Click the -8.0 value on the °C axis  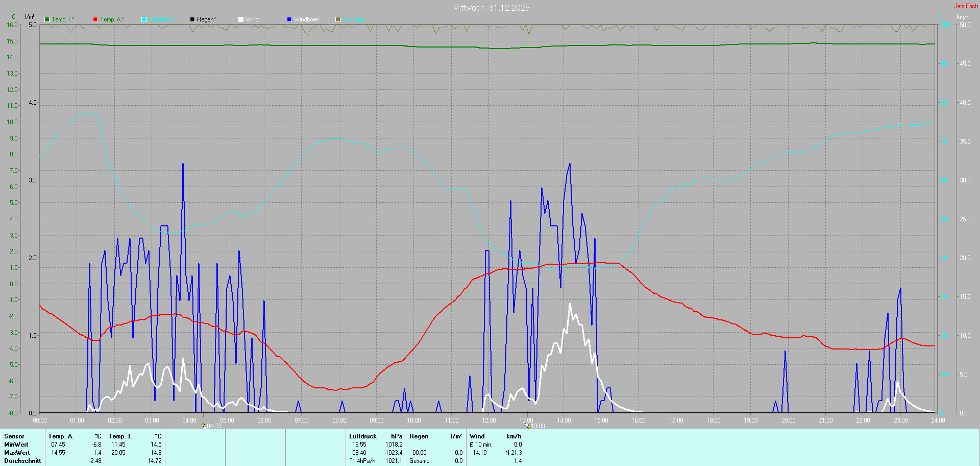13,413
